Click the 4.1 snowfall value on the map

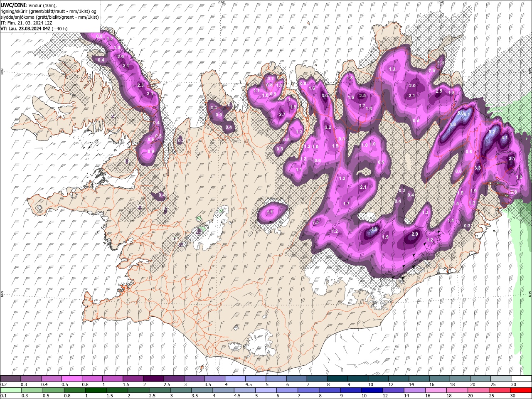(505, 138)
